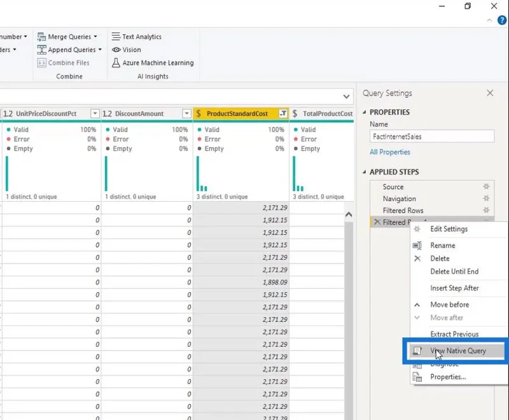Click the DiscountAmount data type icon

[x=107, y=114]
